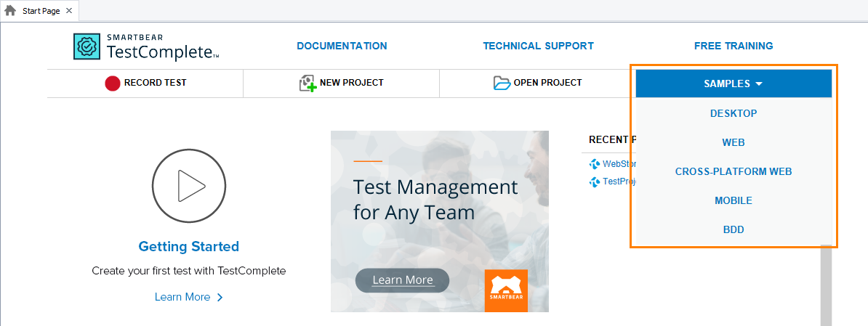The height and width of the screenshot is (326, 868).
Task: Open the TECHNICAL SUPPORT link
Action: [x=538, y=46]
